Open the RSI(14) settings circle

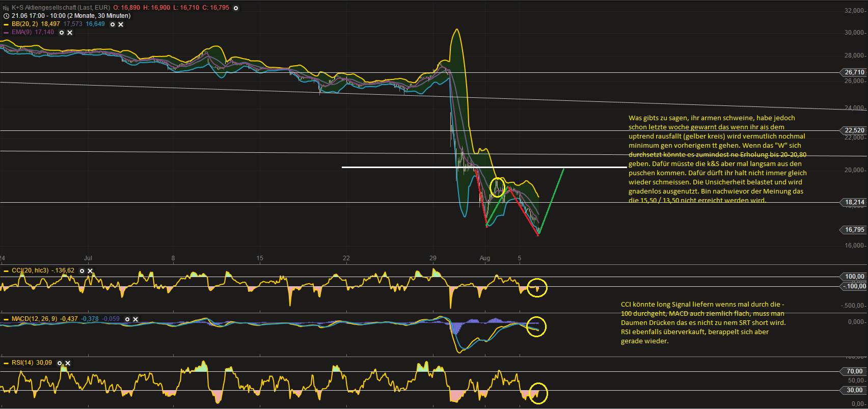tap(60, 363)
